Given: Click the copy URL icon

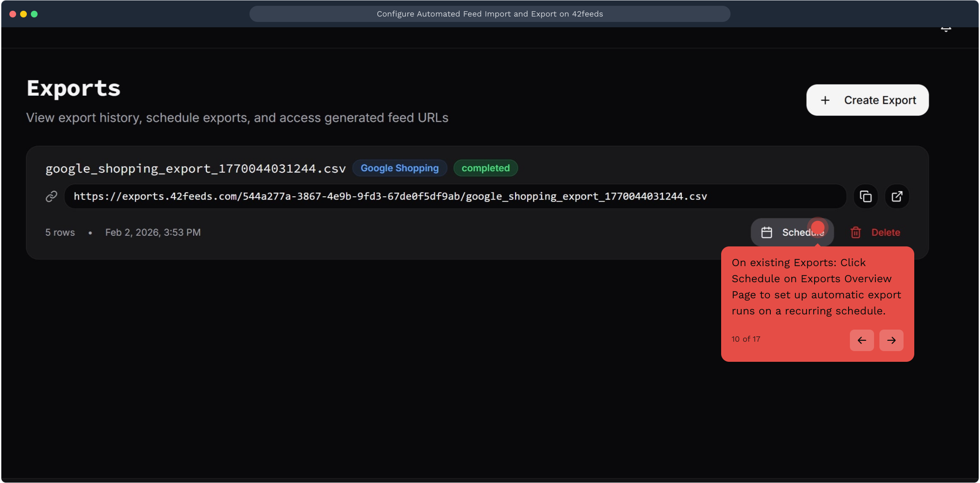Looking at the screenshot, I should [866, 196].
